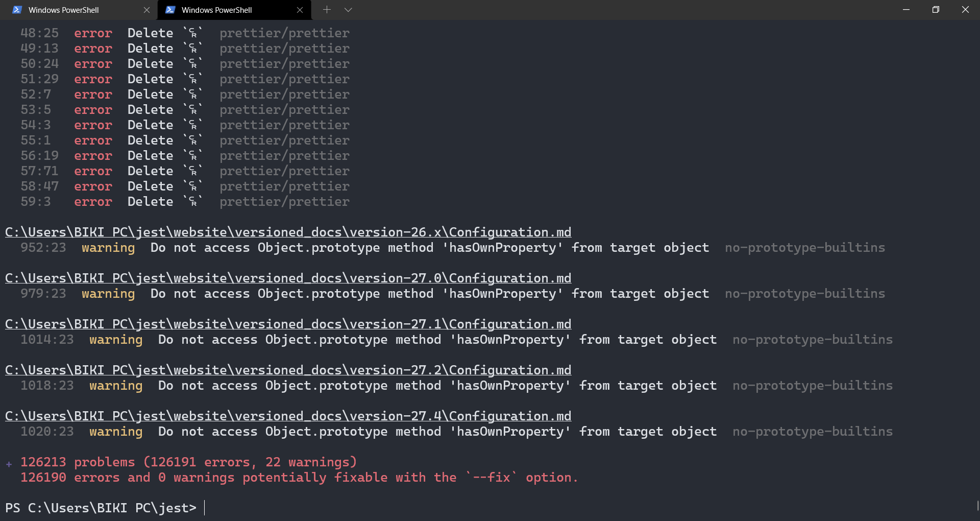Screen dimensions: 980x521
Task: Click the warning label for version-27.4 Configuration.md
Action: [x=115, y=432]
